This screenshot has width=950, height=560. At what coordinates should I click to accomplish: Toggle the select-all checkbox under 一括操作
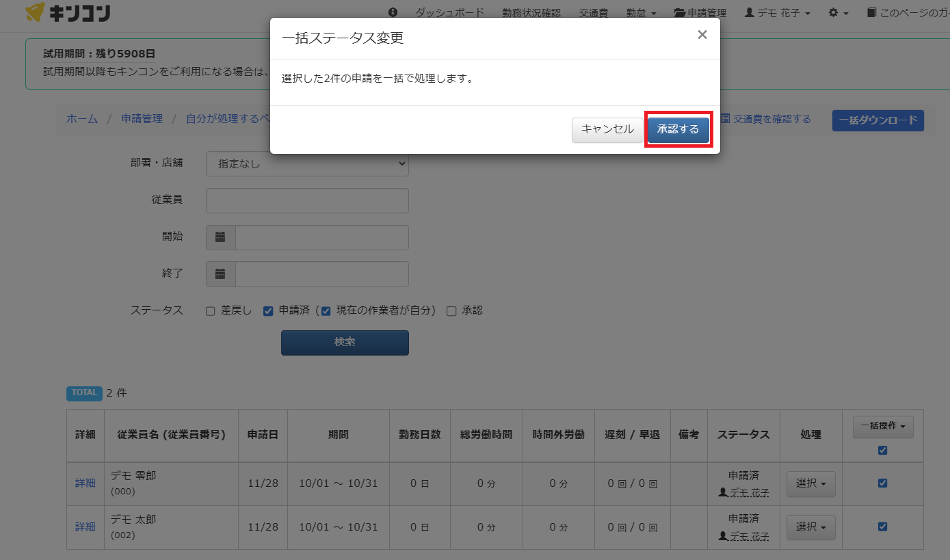(x=882, y=451)
